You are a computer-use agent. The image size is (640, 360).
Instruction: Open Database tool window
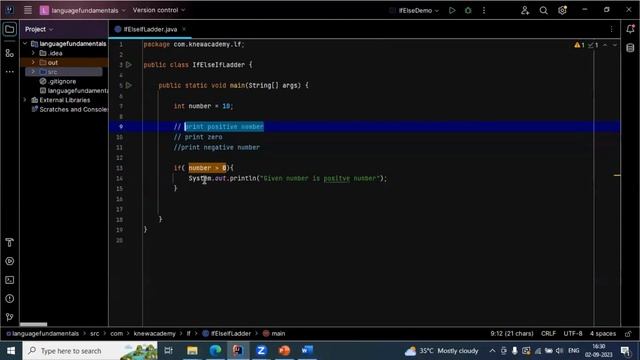(630, 48)
